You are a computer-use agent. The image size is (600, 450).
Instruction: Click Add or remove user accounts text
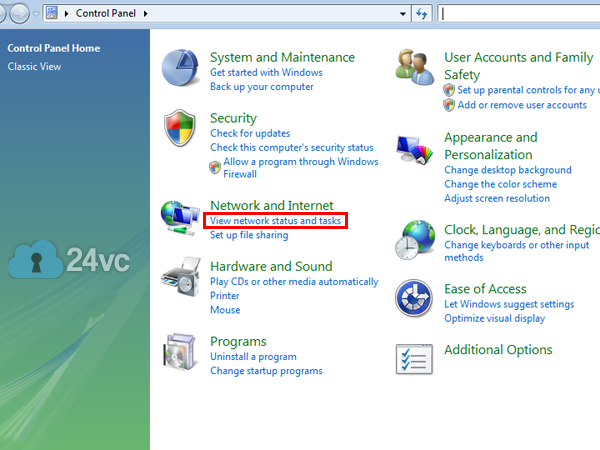522,105
